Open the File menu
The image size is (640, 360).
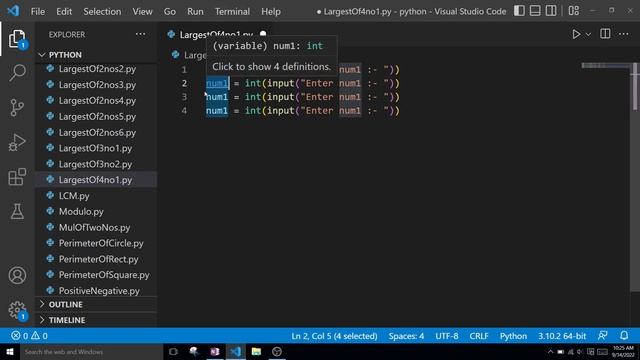pos(38,11)
